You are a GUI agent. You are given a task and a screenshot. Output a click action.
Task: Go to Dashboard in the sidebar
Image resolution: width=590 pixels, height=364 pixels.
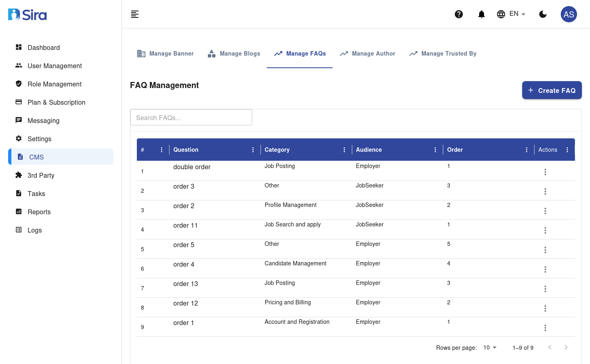(43, 47)
